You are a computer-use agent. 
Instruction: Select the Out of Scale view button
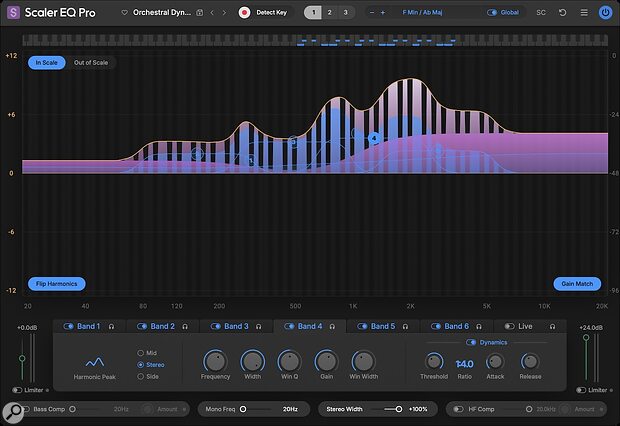(x=91, y=62)
